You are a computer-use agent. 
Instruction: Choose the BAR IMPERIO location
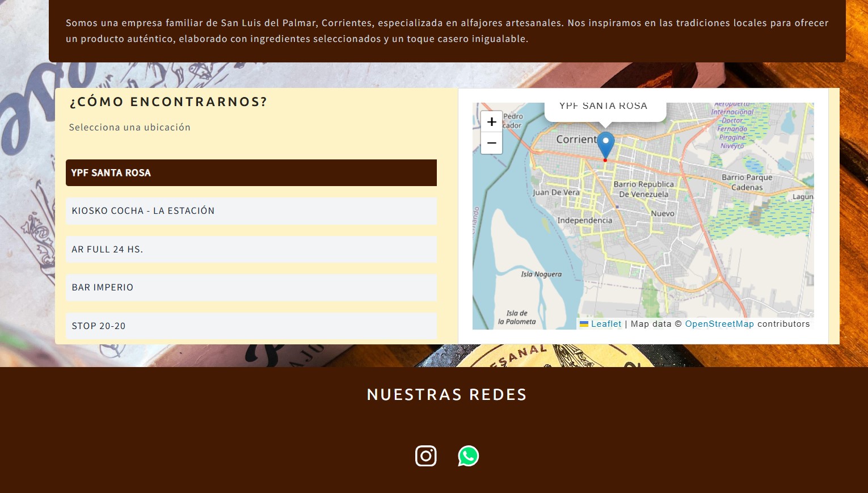(x=251, y=288)
